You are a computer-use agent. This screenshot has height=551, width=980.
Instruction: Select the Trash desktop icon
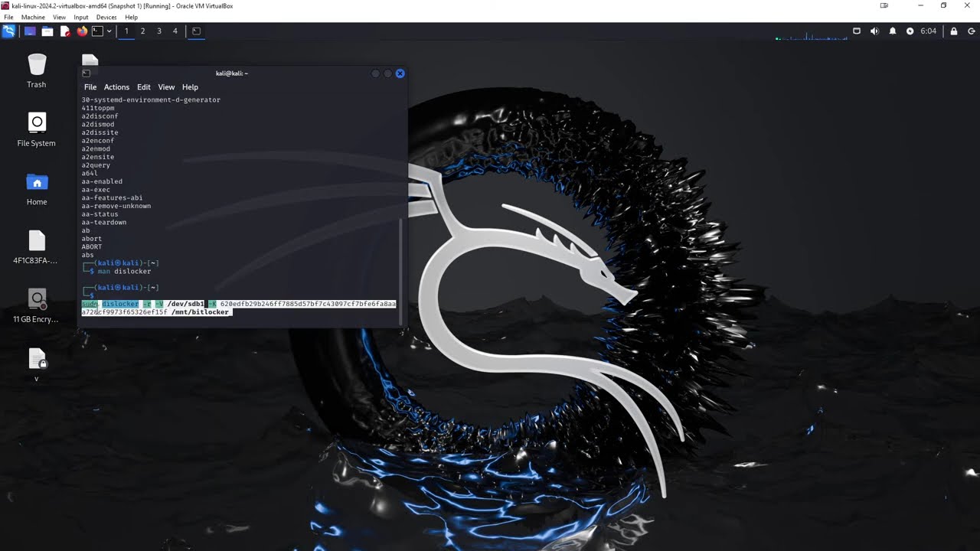(37, 71)
